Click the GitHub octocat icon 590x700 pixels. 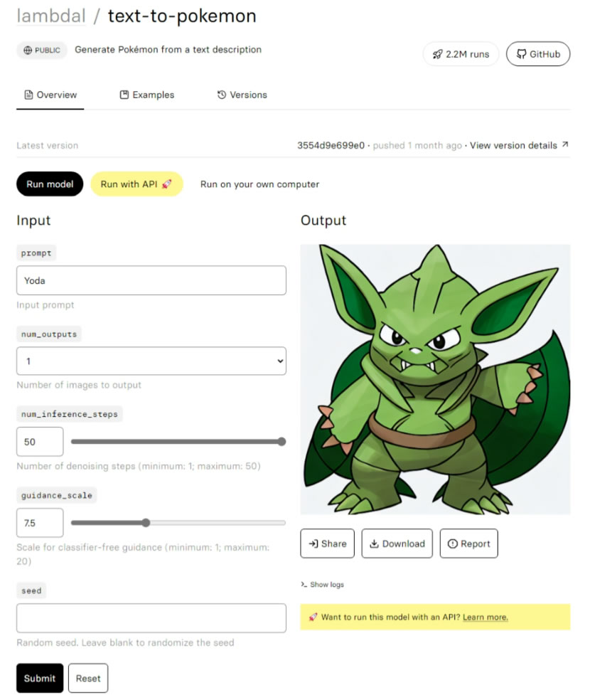521,54
